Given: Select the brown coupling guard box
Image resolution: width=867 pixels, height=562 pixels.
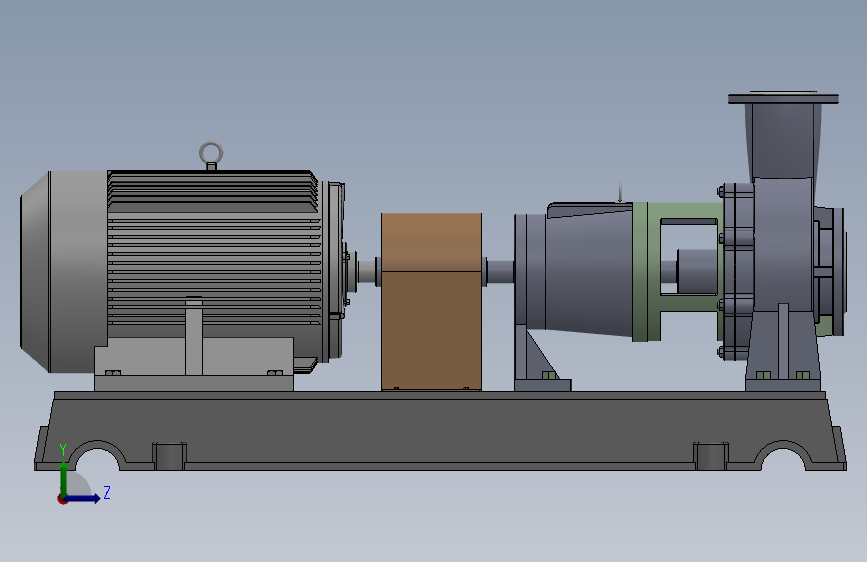Looking at the screenshot, I should pyautogui.click(x=431, y=301).
